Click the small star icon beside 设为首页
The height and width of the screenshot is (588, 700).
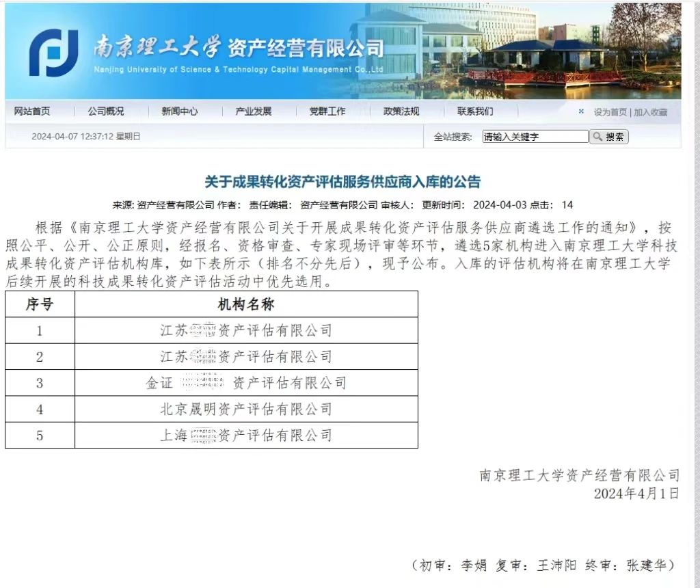581,111
